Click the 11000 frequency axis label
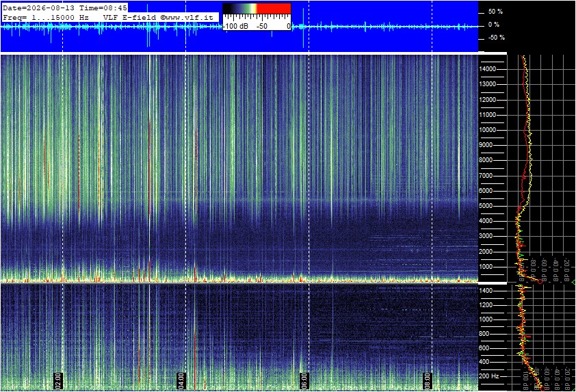Image resolution: width=576 pixels, height=392 pixels. [x=487, y=115]
